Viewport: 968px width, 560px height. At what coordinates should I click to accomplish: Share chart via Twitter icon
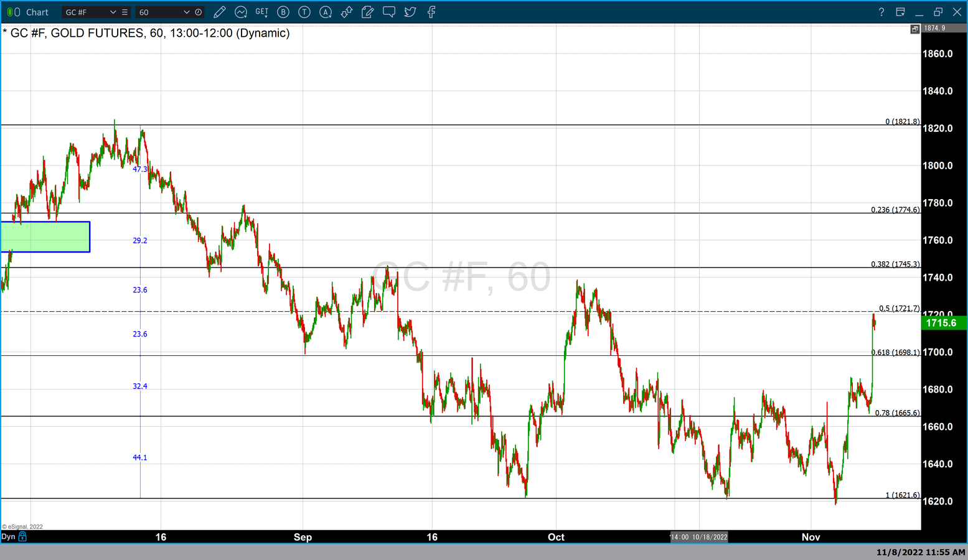point(410,12)
